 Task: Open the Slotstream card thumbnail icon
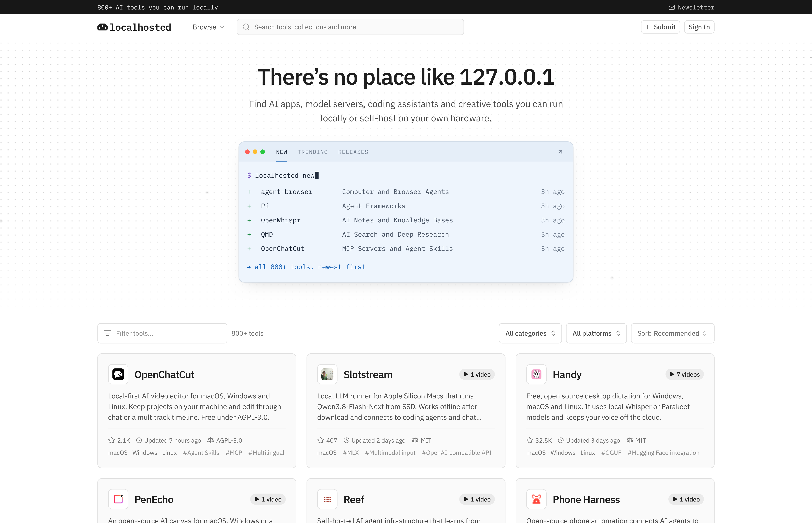(327, 374)
